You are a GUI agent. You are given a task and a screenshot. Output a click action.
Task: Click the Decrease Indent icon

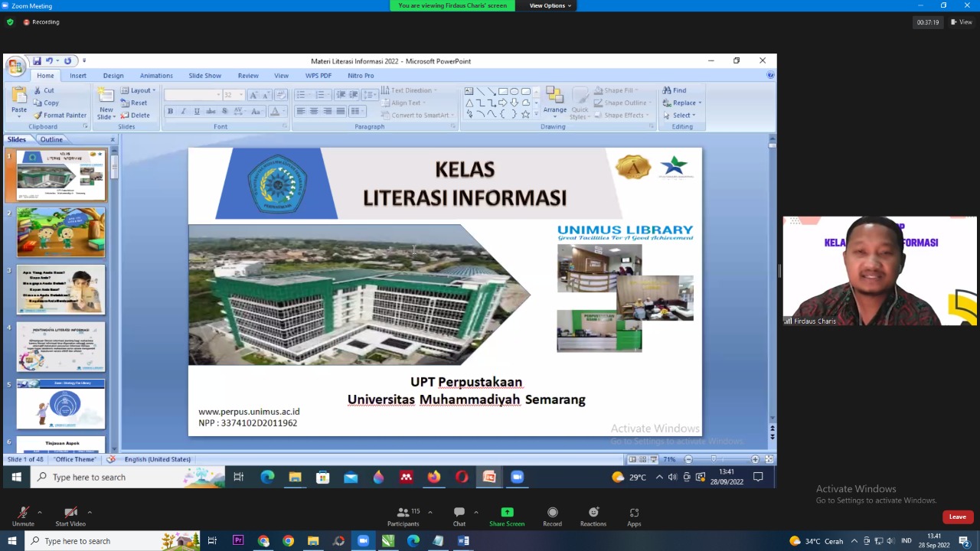pos(341,95)
